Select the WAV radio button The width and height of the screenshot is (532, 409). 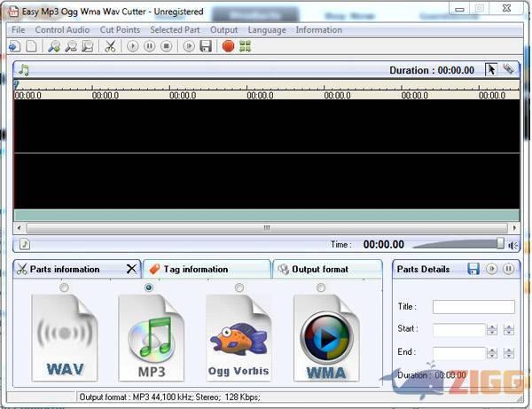click(x=64, y=287)
